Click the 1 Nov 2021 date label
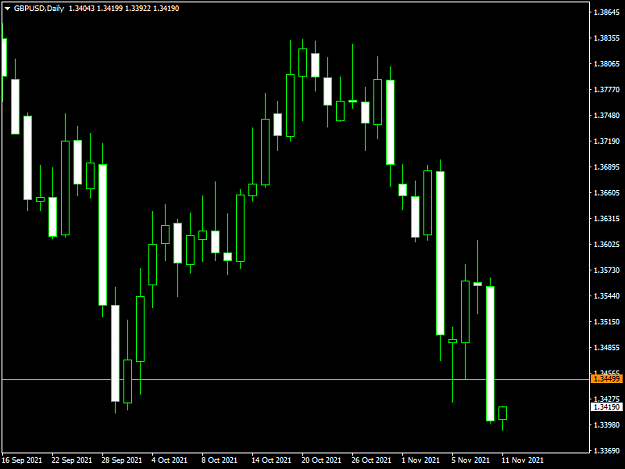 point(421,460)
